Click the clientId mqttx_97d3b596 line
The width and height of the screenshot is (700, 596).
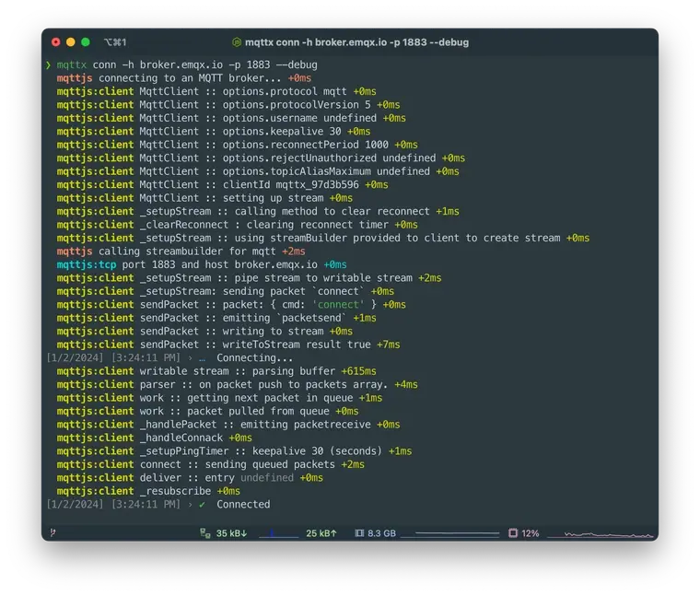point(222,185)
